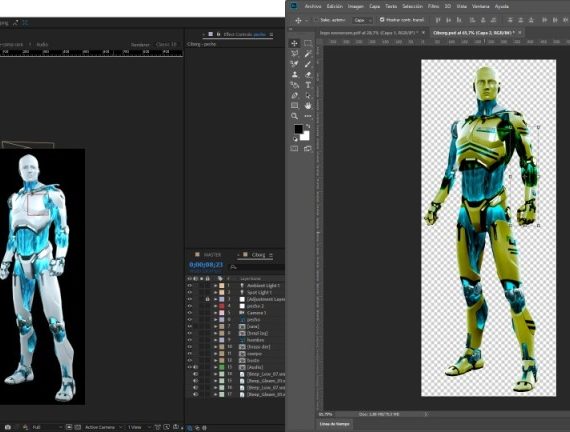The width and height of the screenshot is (570, 432).
Task: Expand the Camera 1 layer properties
Action: (x=215, y=313)
